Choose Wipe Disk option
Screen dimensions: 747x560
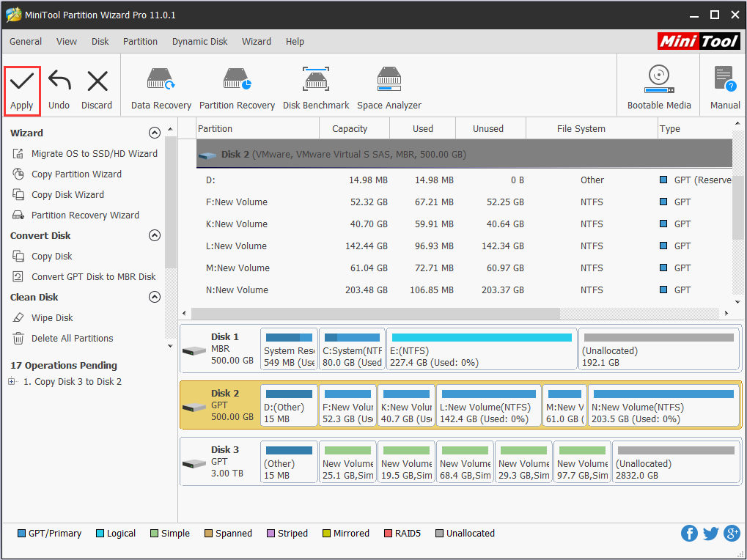52,317
